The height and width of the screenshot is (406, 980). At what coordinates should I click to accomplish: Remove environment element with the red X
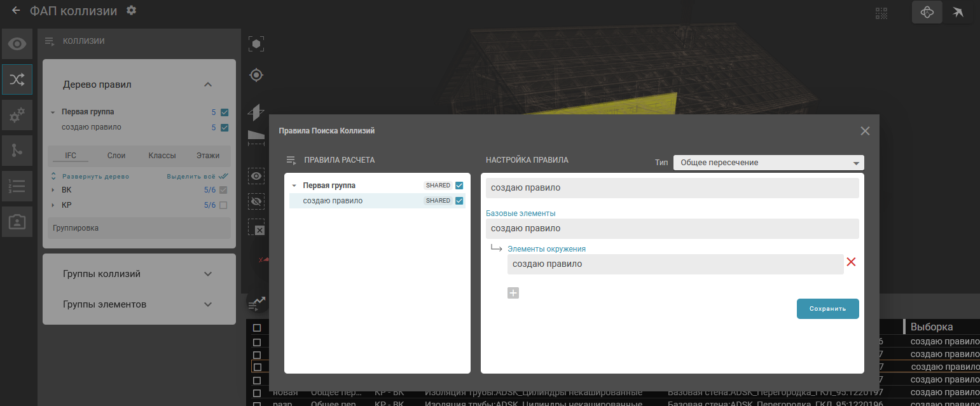pyautogui.click(x=851, y=262)
